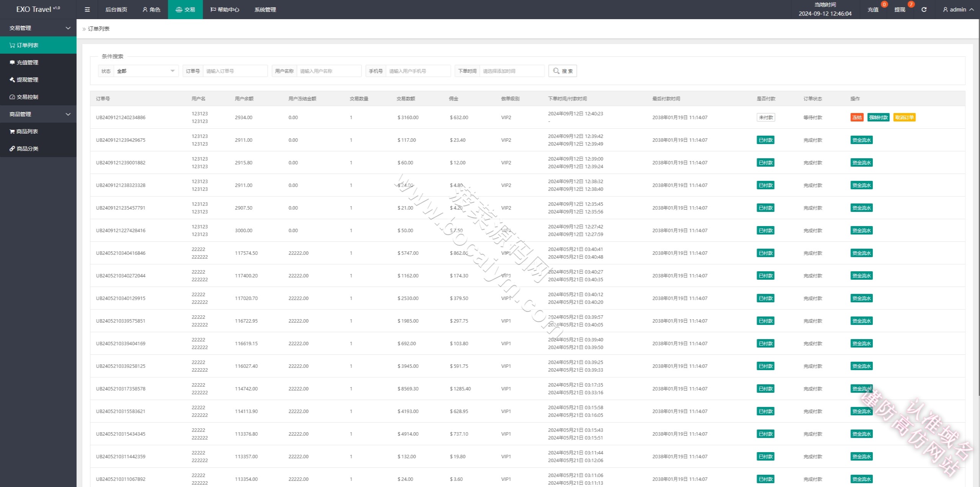Collapse the sidebar with the hamburger icon

tap(87, 10)
